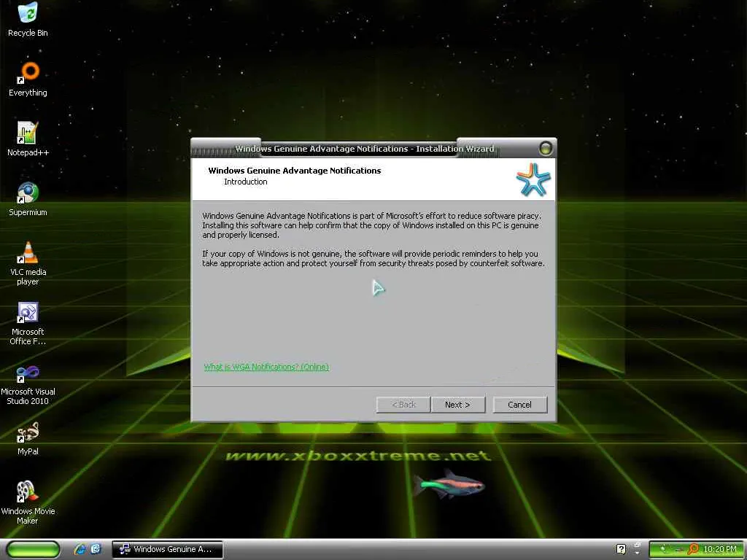Click the Windows Genuine Advantage star logo
The height and width of the screenshot is (560, 747).
pyautogui.click(x=533, y=179)
